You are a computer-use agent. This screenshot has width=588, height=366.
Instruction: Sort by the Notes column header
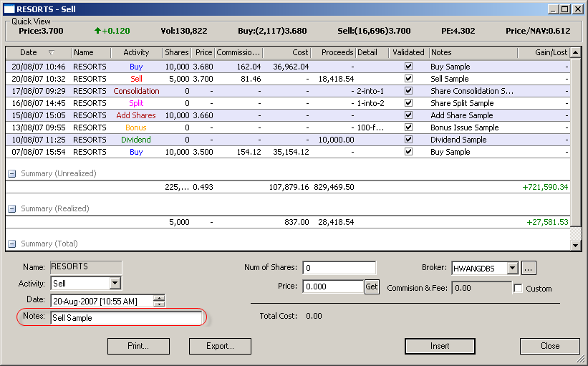[x=473, y=52]
